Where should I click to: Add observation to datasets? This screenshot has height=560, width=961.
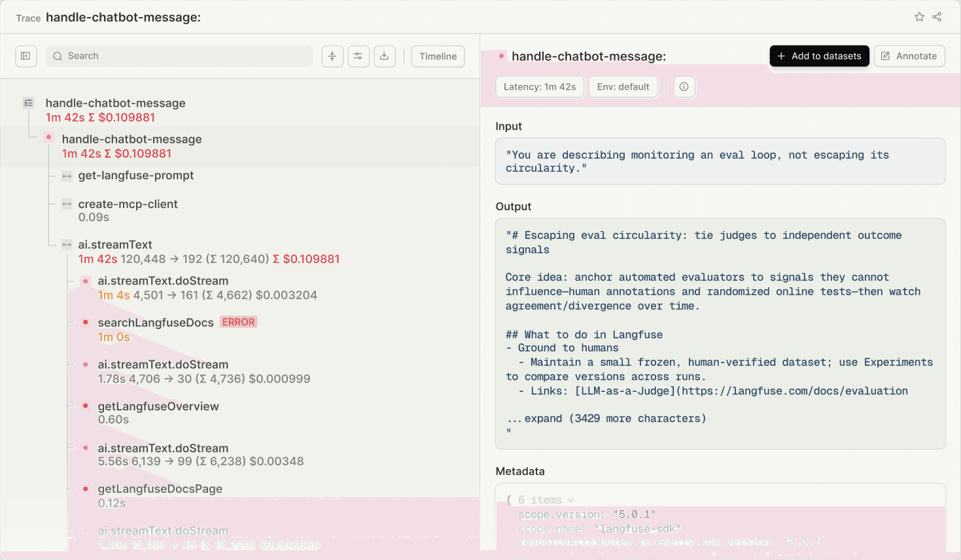coord(820,56)
